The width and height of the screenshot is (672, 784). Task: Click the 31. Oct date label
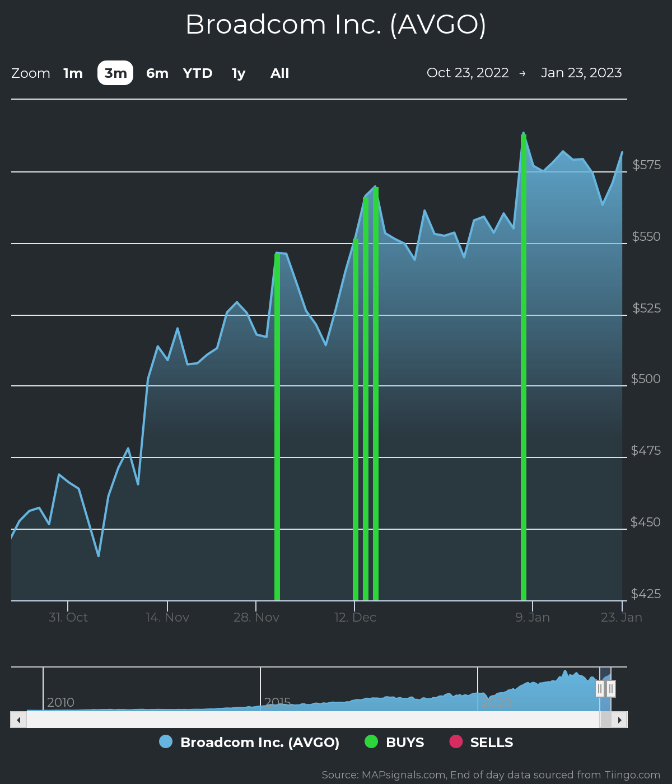pyautogui.click(x=68, y=617)
